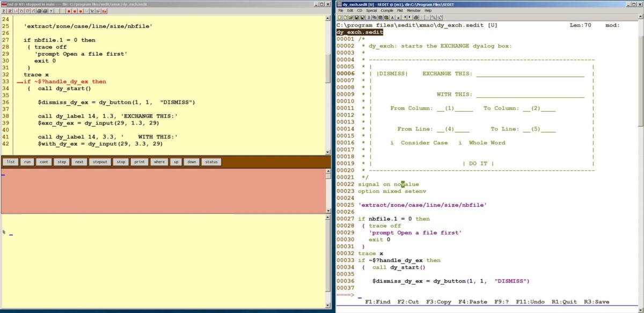Click the debugger 'cont' button

click(x=44, y=162)
